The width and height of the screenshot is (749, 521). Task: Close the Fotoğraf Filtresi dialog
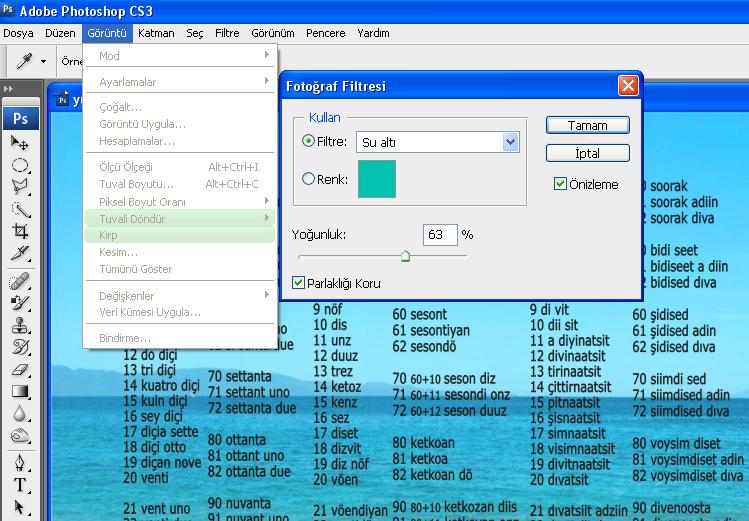(628, 86)
